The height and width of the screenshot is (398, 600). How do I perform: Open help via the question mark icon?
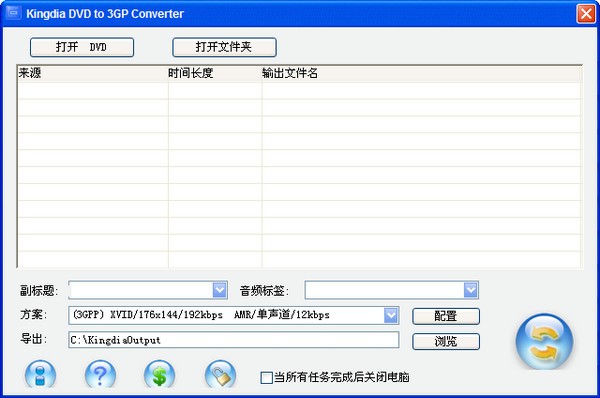100,374
